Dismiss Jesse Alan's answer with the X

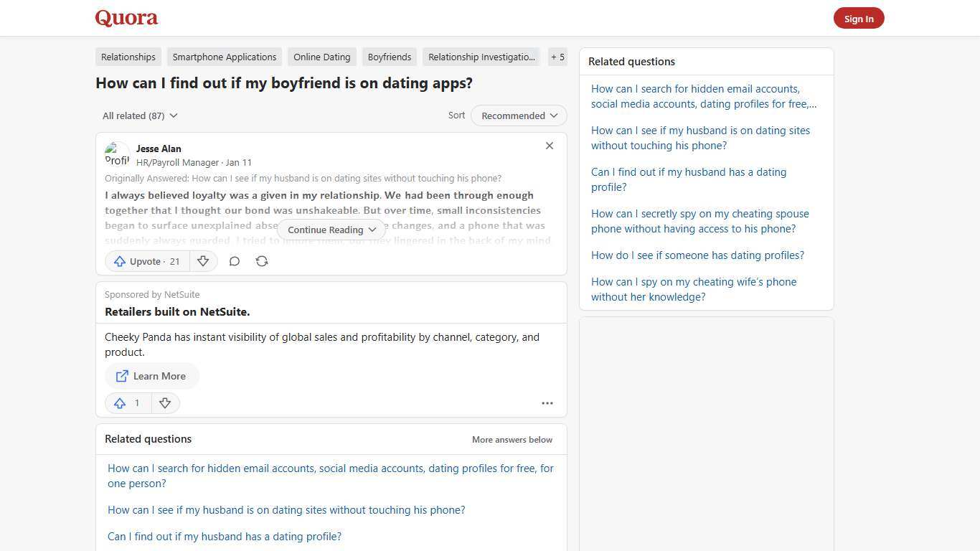[550, 146]
